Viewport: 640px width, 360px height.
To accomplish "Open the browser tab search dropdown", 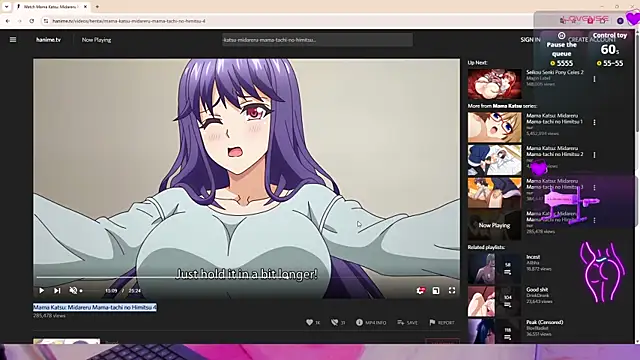I will (7, 7).
